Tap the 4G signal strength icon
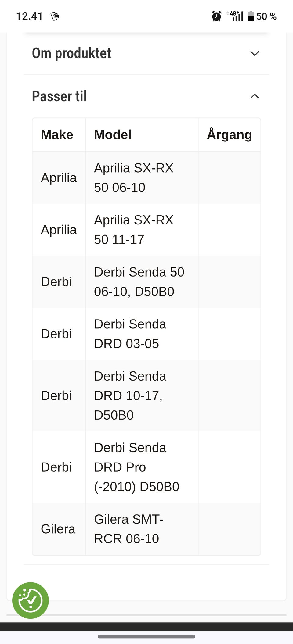Image resolution: width=293 pixels, height=644 pixels. (x=235, y=16)
